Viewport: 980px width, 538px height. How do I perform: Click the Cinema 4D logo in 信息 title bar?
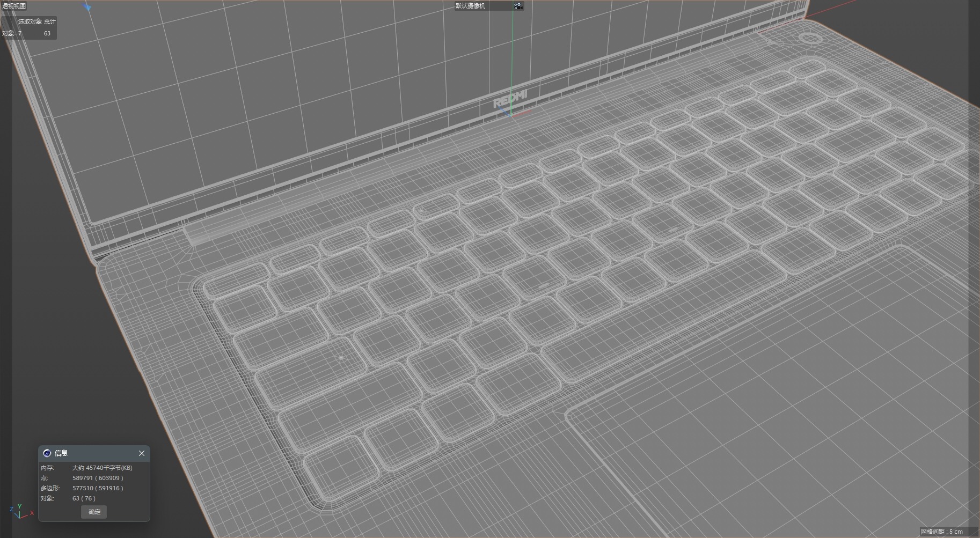click(x=47, y=453)
